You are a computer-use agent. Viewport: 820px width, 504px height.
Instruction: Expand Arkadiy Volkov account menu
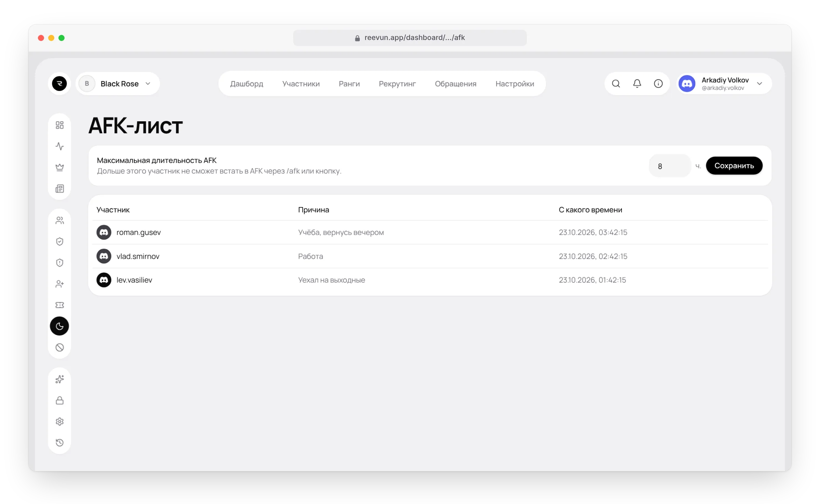(724, 84)
